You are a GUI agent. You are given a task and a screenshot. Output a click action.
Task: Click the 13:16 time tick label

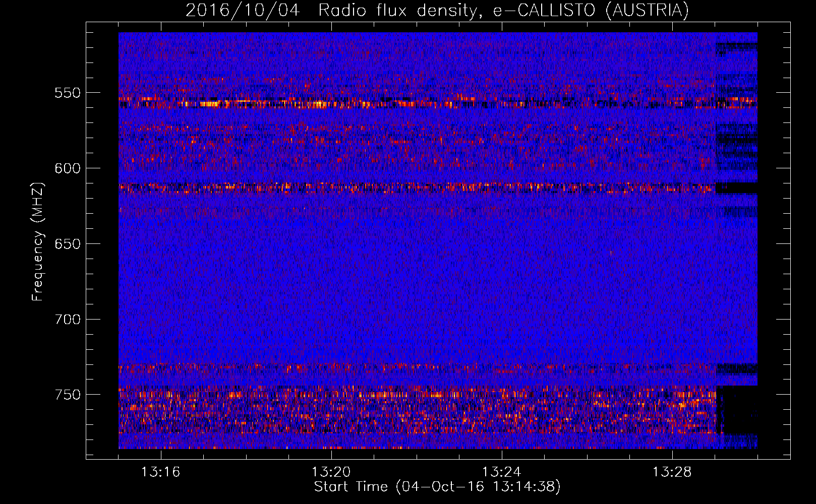pyautogui.click(x=160, y=472)
